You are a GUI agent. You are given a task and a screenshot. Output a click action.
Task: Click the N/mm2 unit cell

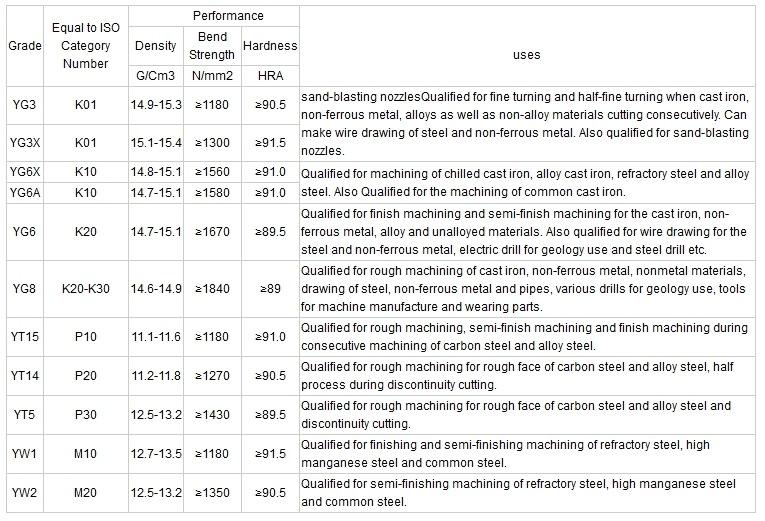(211, 77)
